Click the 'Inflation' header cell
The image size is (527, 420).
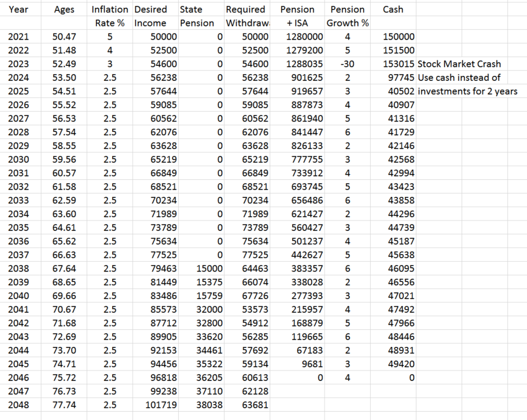coord(110,9)
